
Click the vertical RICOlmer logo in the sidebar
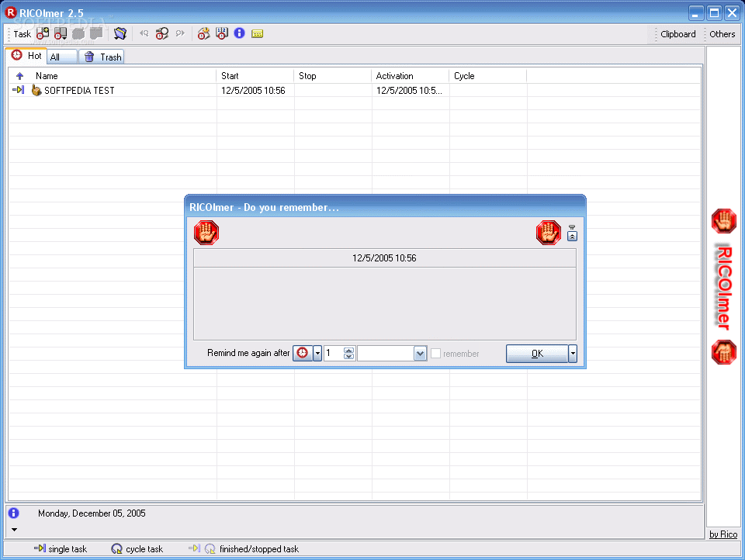(723, 287)
